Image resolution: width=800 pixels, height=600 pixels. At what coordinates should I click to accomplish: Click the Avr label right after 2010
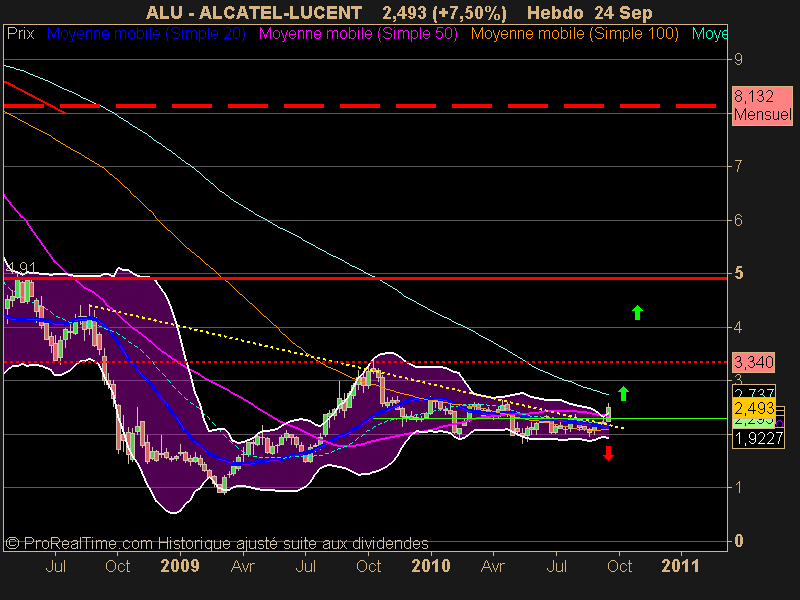pos(493,566)
